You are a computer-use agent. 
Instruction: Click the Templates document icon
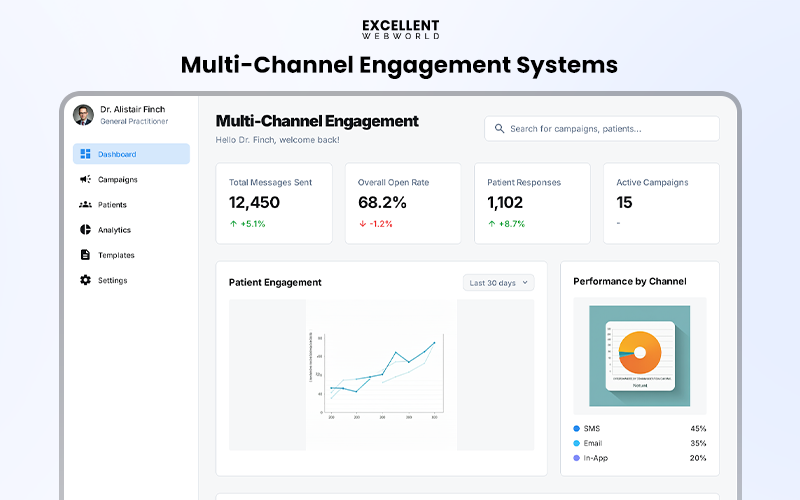85,255
